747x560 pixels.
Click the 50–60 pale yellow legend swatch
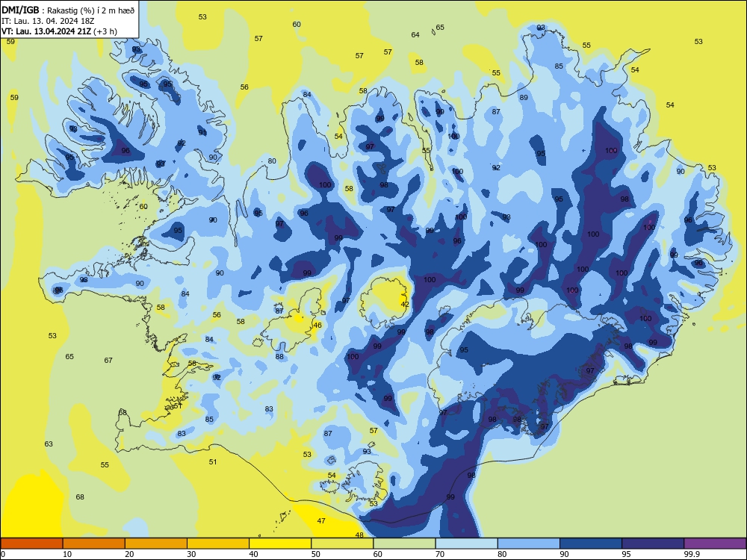click(343, 544)
